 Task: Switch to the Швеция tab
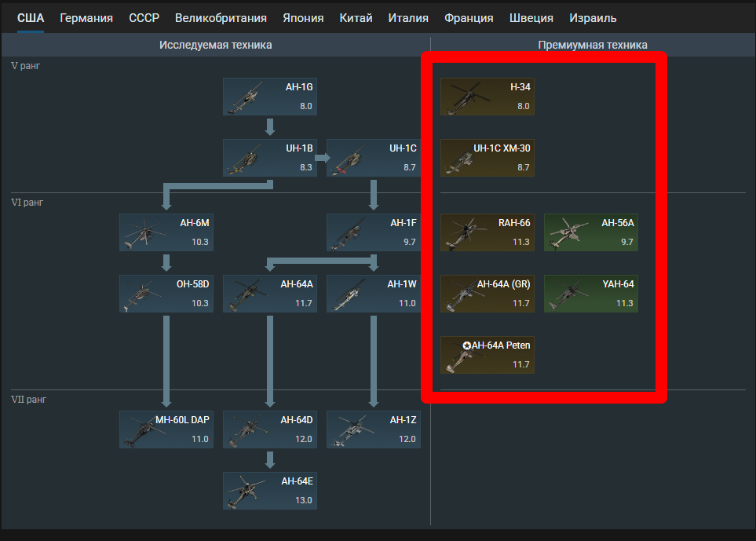pyautogui.click(x=531, y=18)
